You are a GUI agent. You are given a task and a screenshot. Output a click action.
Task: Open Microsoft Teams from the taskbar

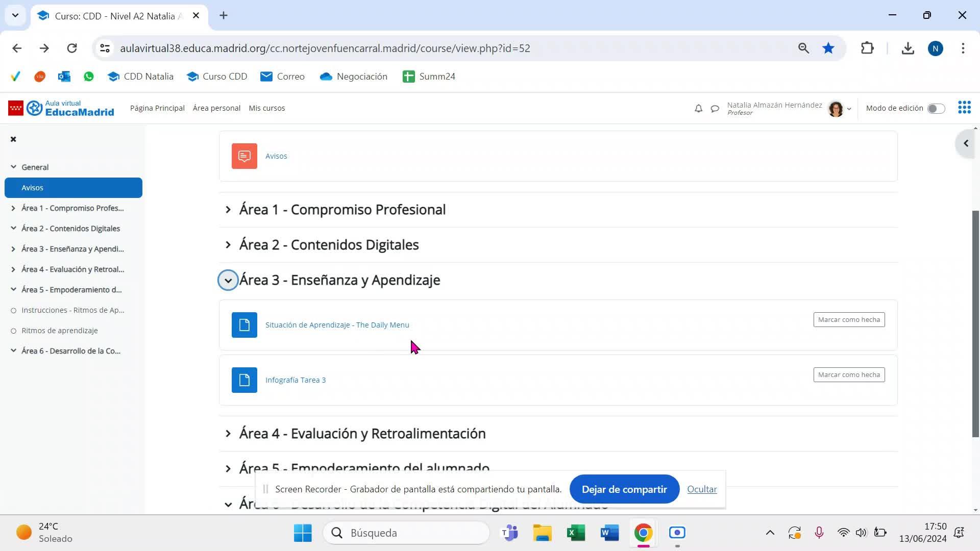pos(509,533)
